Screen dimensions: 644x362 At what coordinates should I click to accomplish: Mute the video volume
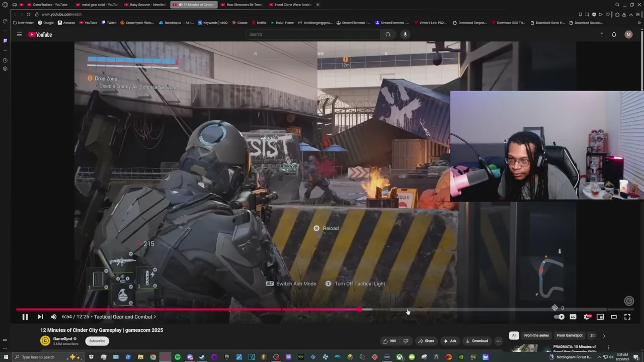pyautogui.click(x=54, y=317)
